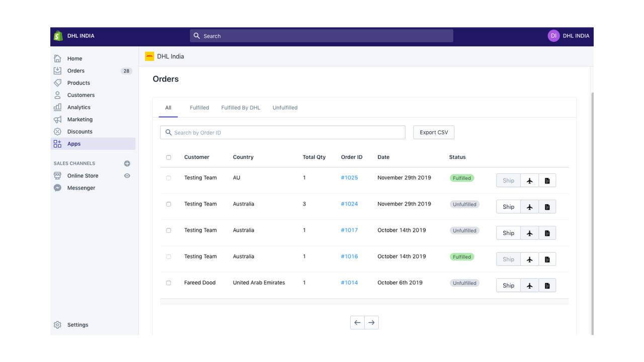Focus the top Search bar
The height and width of the screenshot is (362, 644).
coord(321,36)
